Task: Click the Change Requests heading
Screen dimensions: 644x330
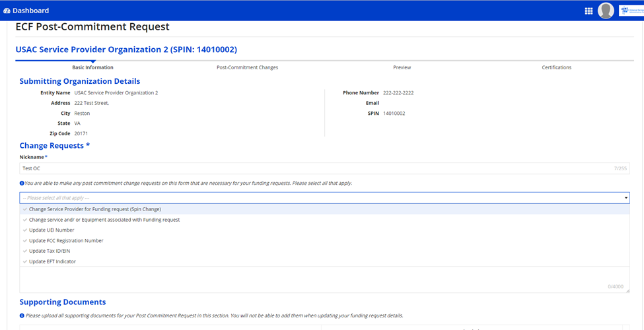Action: 55,145
